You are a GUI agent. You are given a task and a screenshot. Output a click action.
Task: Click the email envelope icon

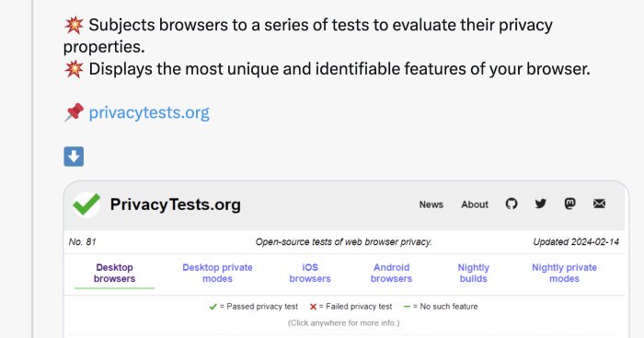[599, 204]
